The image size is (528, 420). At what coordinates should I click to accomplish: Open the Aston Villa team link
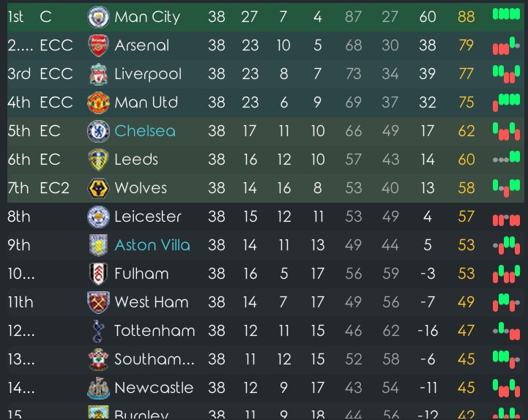(152, 245)
